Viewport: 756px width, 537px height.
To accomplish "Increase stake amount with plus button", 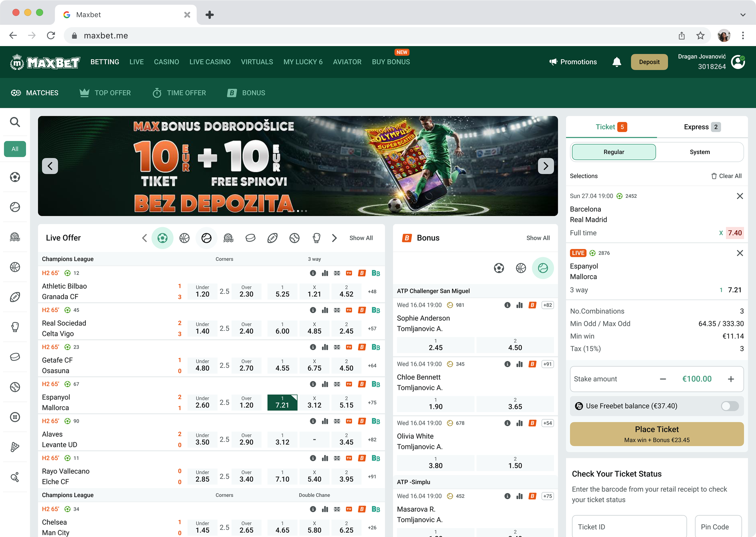I will click(731, 379).
